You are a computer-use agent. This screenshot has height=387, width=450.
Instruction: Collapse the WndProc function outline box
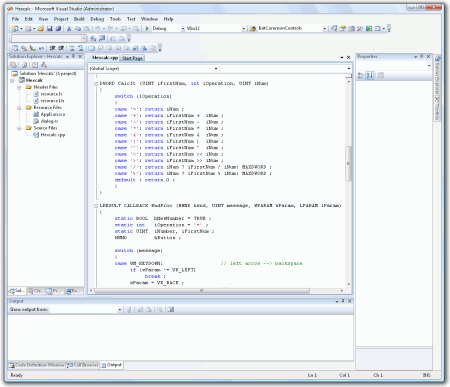(96, 206)
